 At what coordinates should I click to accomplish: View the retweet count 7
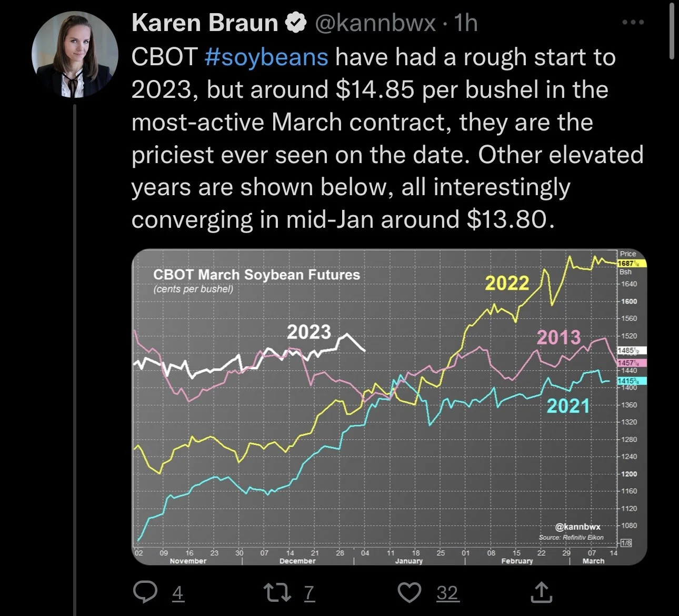309,593
